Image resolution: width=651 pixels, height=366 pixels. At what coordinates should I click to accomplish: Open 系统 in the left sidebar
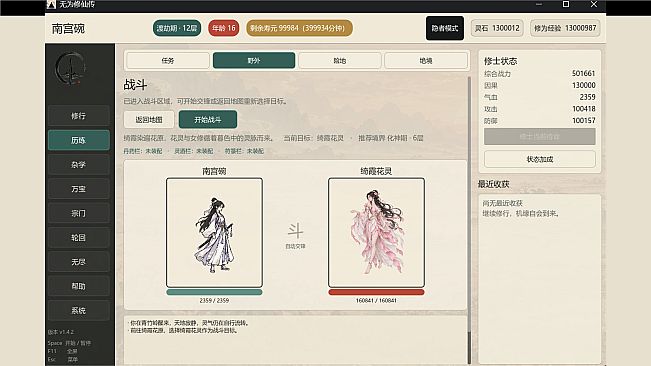click(79, 310)
